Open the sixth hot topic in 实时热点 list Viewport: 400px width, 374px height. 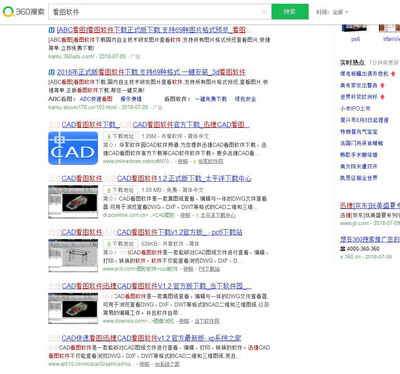click(x=359, y=132)
